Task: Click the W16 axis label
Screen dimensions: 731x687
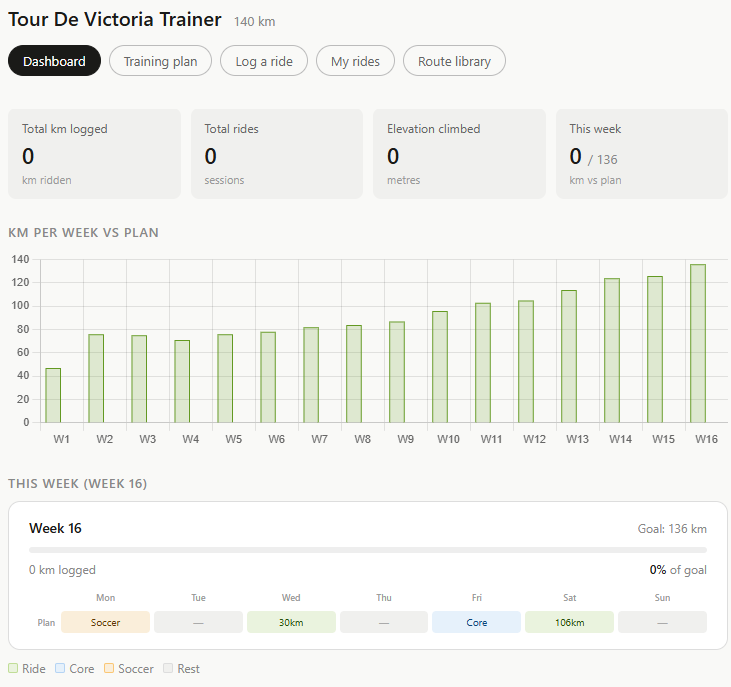Action: 706,439
